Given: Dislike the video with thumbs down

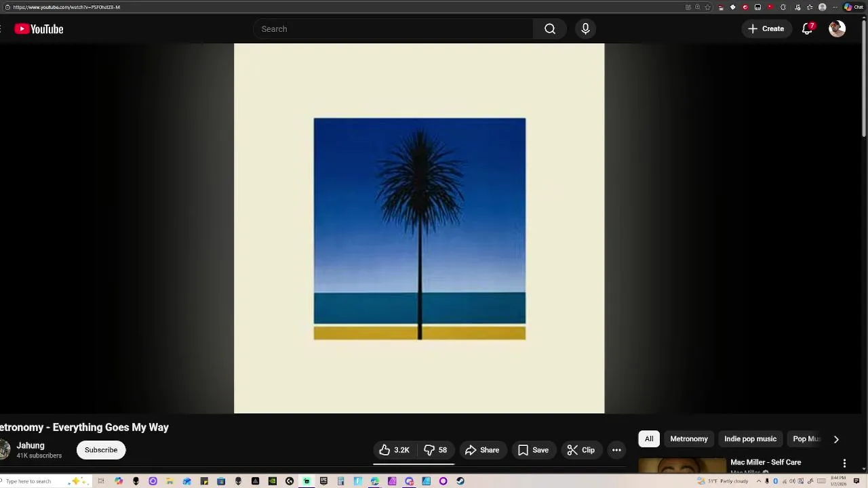Looking at the screenshot, I should 435,450.
